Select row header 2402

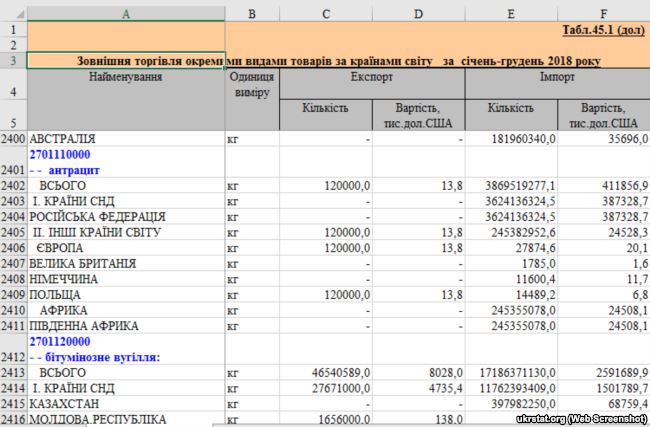click(14, 185)
